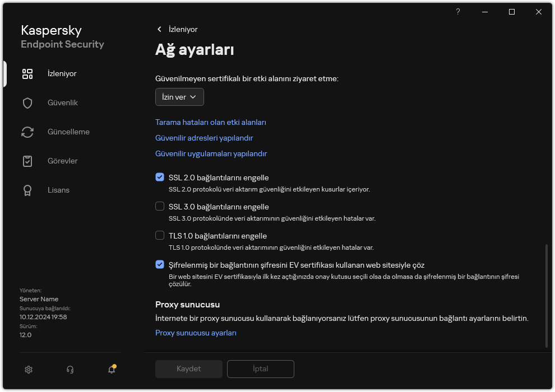Enable SSL 3.0 bağlantılarını engelle

pyautogui.click(x=160, y=207)
